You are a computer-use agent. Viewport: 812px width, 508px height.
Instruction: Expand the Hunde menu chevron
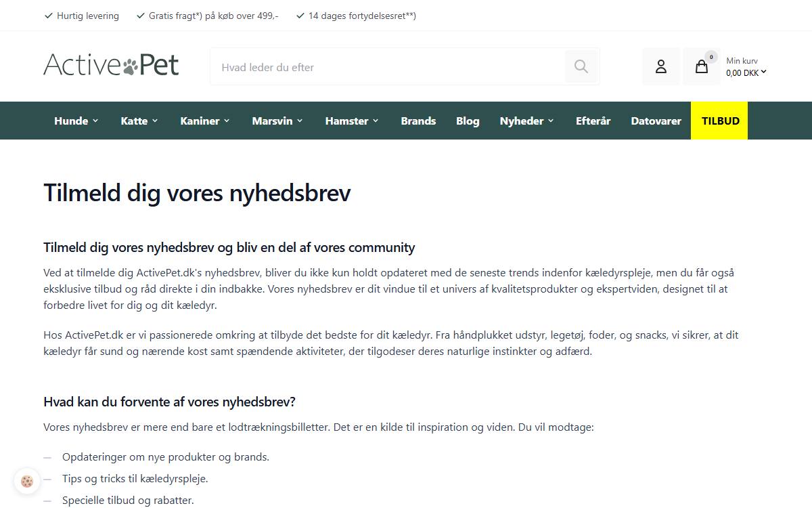pyautogui.click(x=95, y=121)
